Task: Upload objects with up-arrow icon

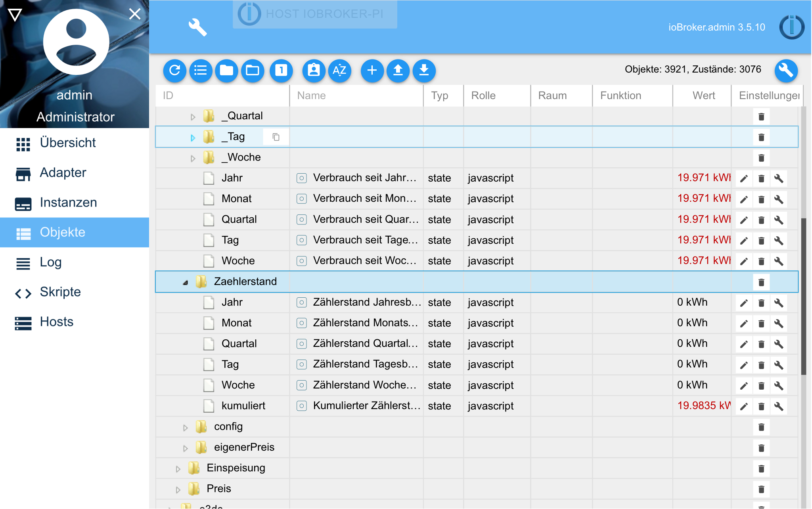Action: (x=398, y=71)
